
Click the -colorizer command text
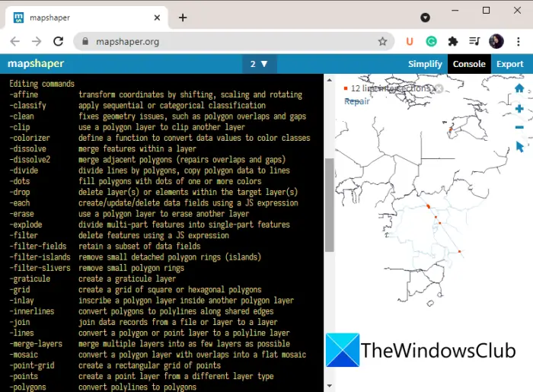pyautogui.click(x=30, y=138)
